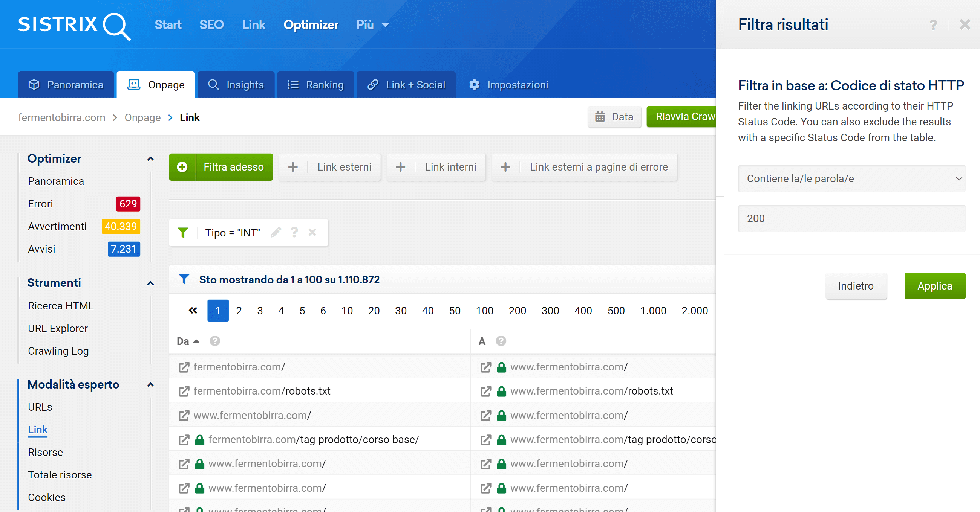The width and height of the screenshot is (980, 512).
Task: Collapse the Modalità esperto section
Action: click(150, 385)
